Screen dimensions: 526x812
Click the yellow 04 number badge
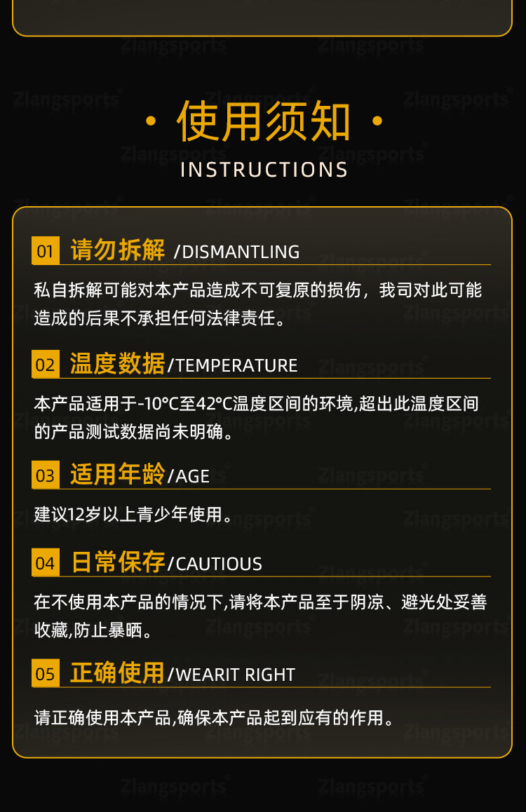[46, 562]
